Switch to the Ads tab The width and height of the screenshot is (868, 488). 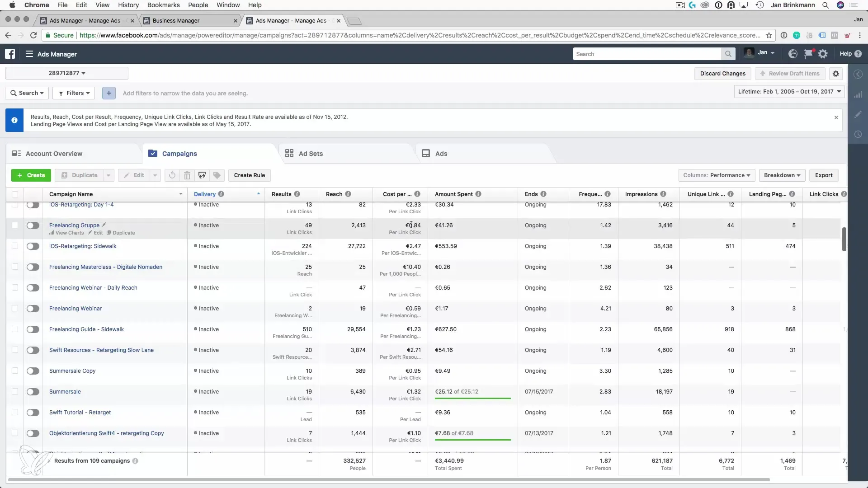tap(441, 154)
